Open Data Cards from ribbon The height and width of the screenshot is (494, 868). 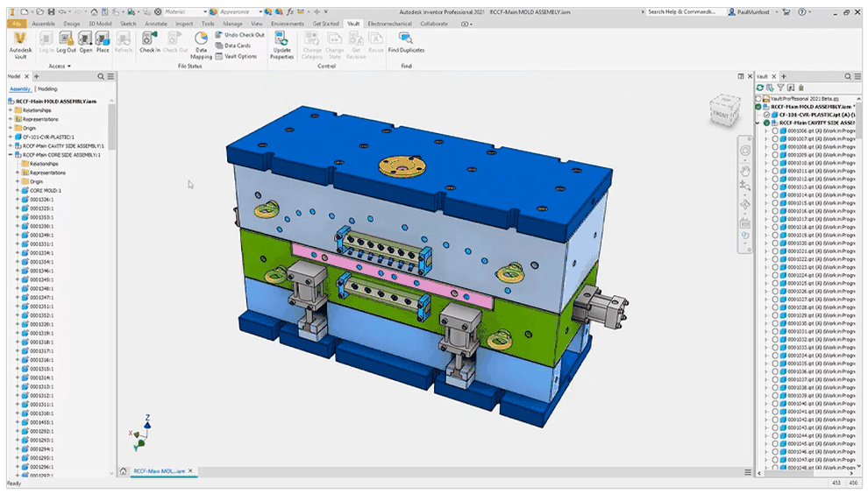pos(232,46)
